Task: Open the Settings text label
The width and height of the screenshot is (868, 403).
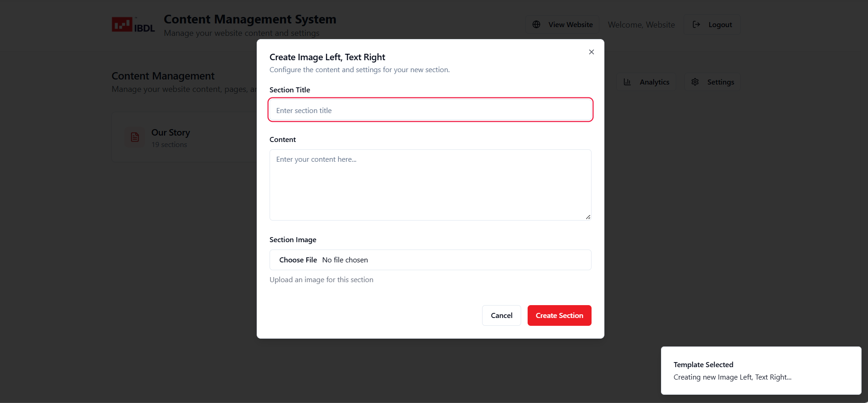Action: (x=720, y=82)
